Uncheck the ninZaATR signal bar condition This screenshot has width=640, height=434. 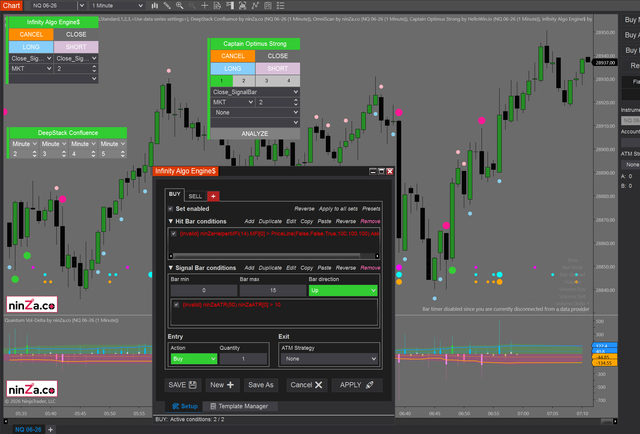point(176,305)
